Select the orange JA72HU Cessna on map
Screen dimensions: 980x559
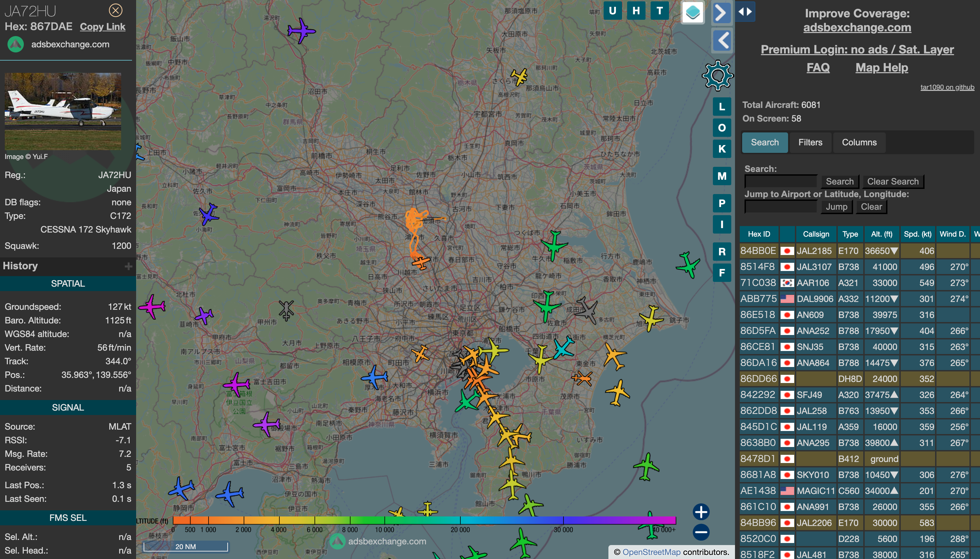pyautogui.click(x=421, y=262)
